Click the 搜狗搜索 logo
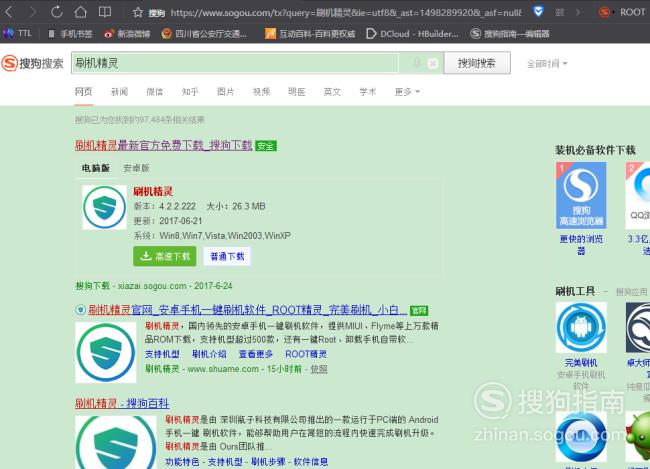This screenshot has height=469, width=650. pos(32,63)
